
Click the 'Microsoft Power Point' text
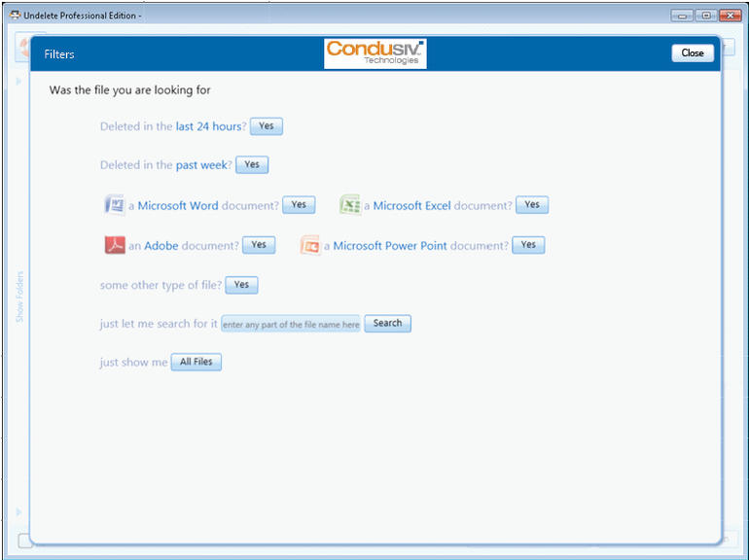pos(390,246)
